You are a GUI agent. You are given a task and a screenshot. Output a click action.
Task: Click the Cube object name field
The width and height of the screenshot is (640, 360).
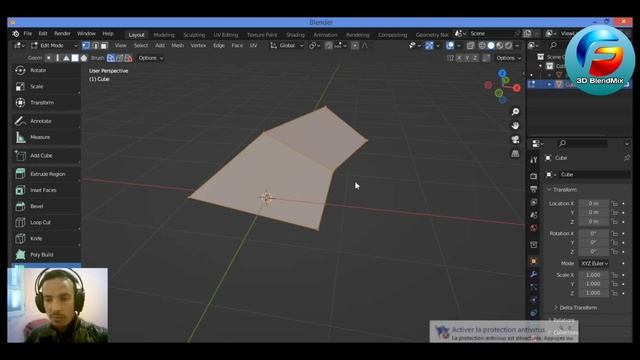(x=594, y=175)
